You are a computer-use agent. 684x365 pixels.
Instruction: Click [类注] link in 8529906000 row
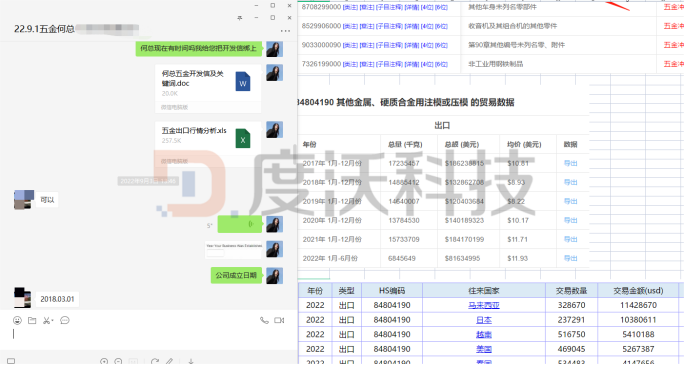pyautogui.click(x=350, y=26)
